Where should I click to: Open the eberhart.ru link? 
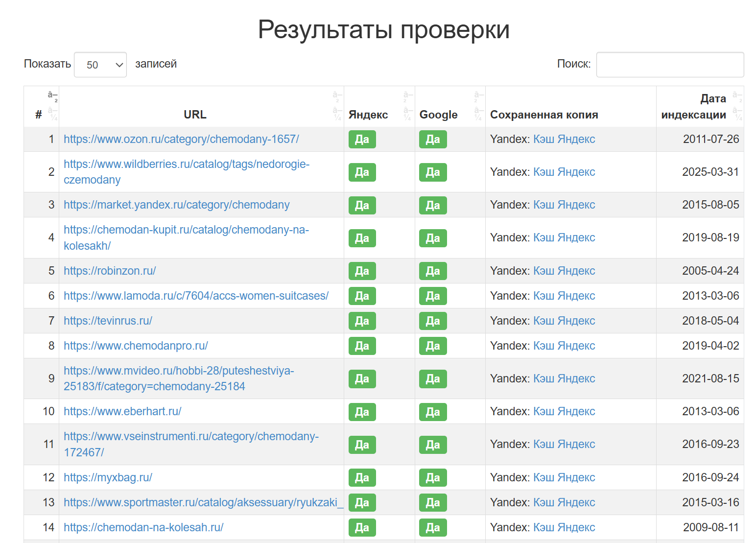122,411
